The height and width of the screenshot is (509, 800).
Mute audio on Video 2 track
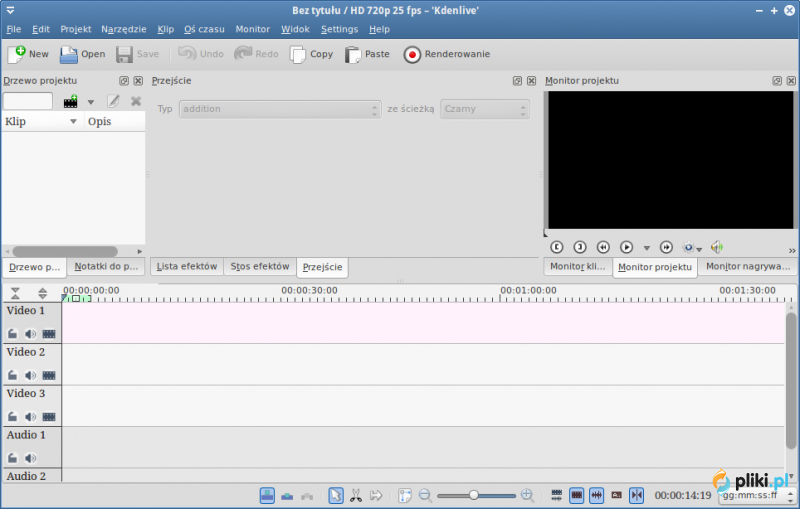point(31,375)
